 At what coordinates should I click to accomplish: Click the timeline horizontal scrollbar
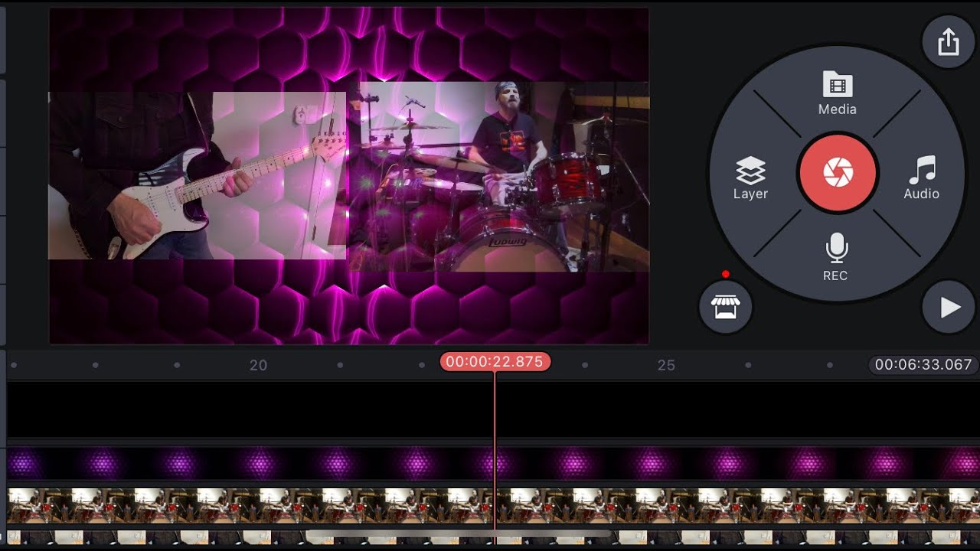click(x=458, y=533)
